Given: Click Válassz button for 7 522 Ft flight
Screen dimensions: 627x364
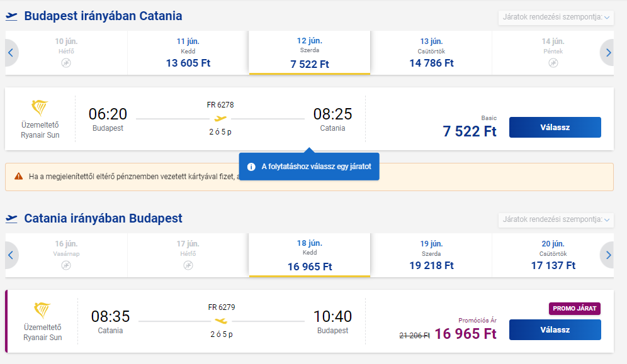Looking at the screenshot, I should 555,128.
